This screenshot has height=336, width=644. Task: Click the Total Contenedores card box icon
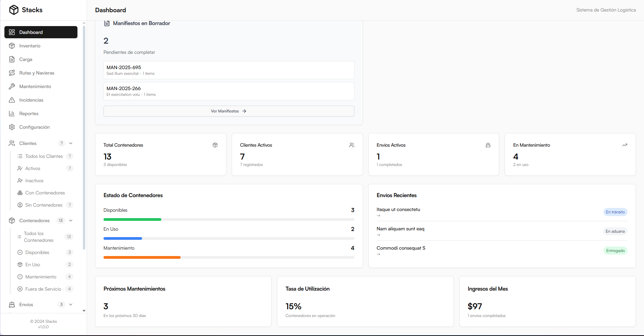click(215, 145)
